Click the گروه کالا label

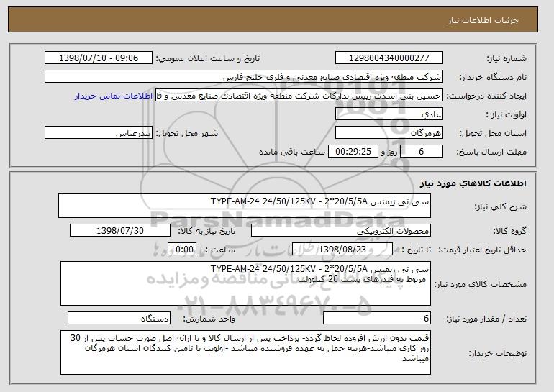[510, 231]
